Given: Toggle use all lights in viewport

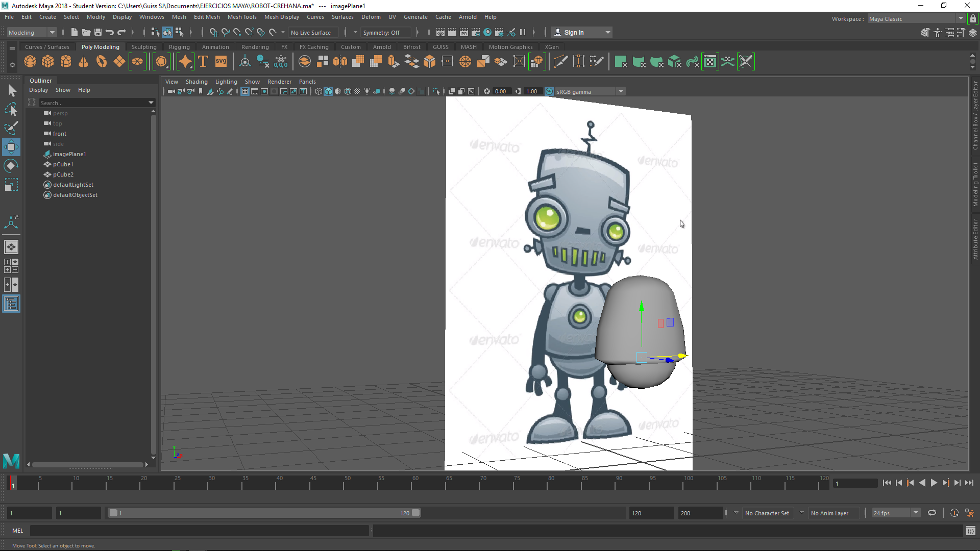Looking at the screenshot, I should (x=367, y=91).
